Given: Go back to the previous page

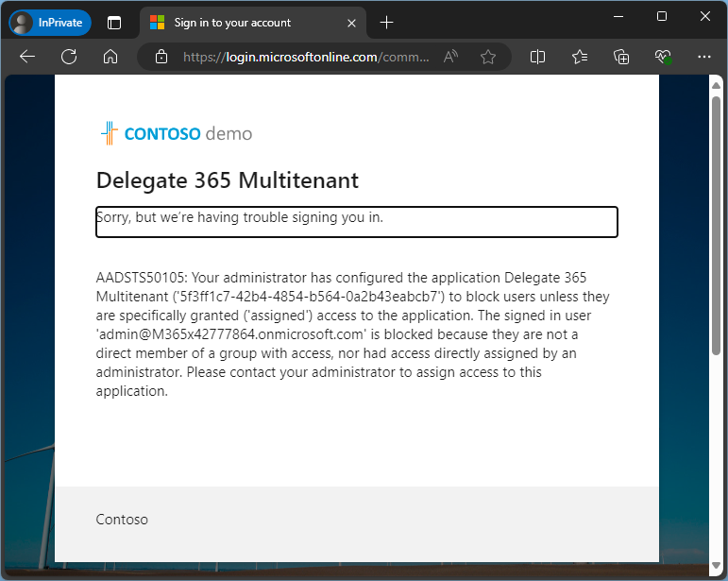Looking at the screenshot, I should (27, 57).
